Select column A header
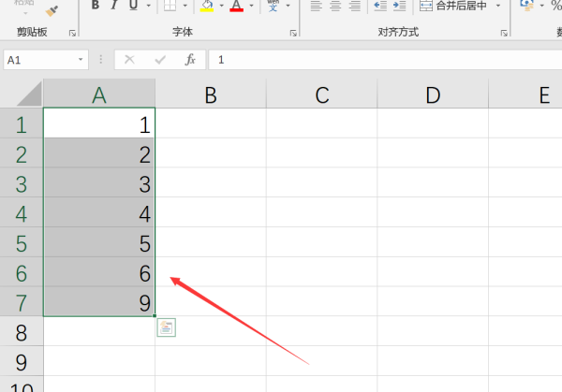This screenshot has height=392, width=562. coord(99,94)
